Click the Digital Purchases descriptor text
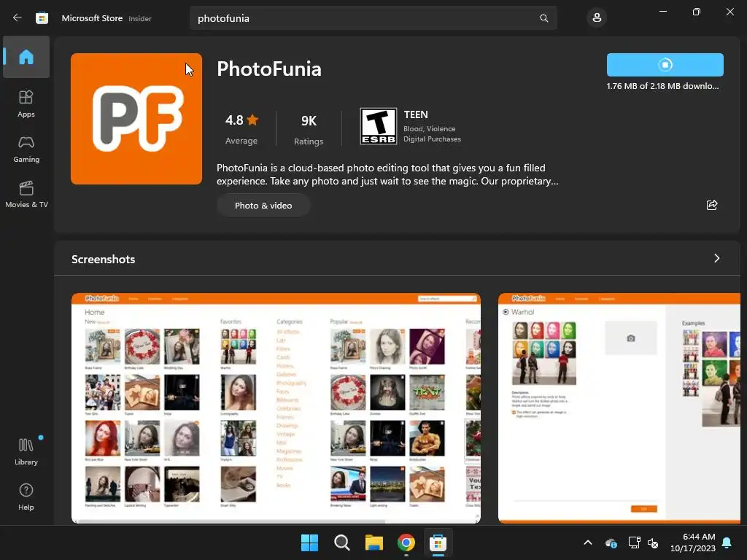This screenshot has height=560, width=747. pos(432,139)
